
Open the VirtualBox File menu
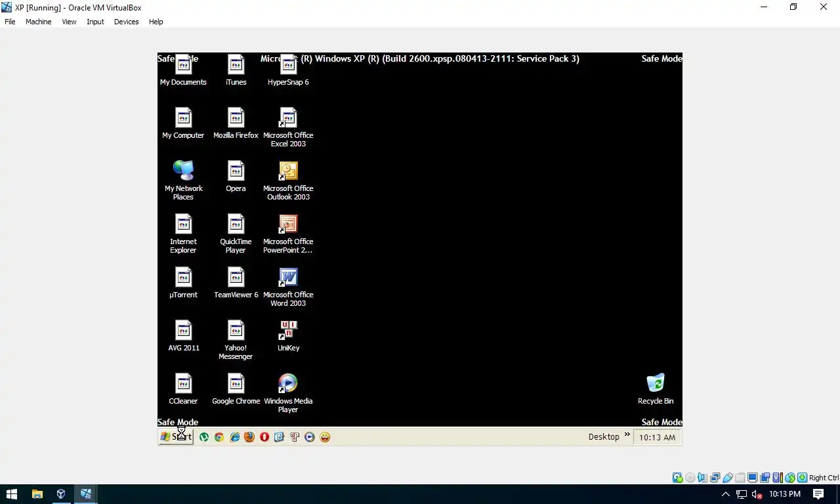click(x=10, y=22)
